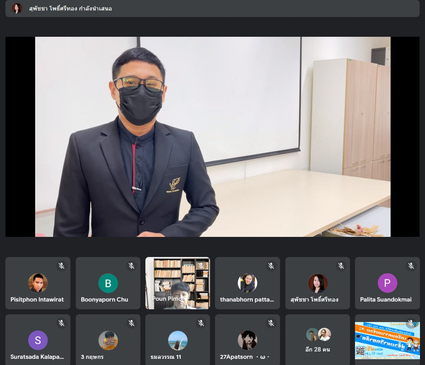Click the thanabhorn patta... name label

pos(247,299)
